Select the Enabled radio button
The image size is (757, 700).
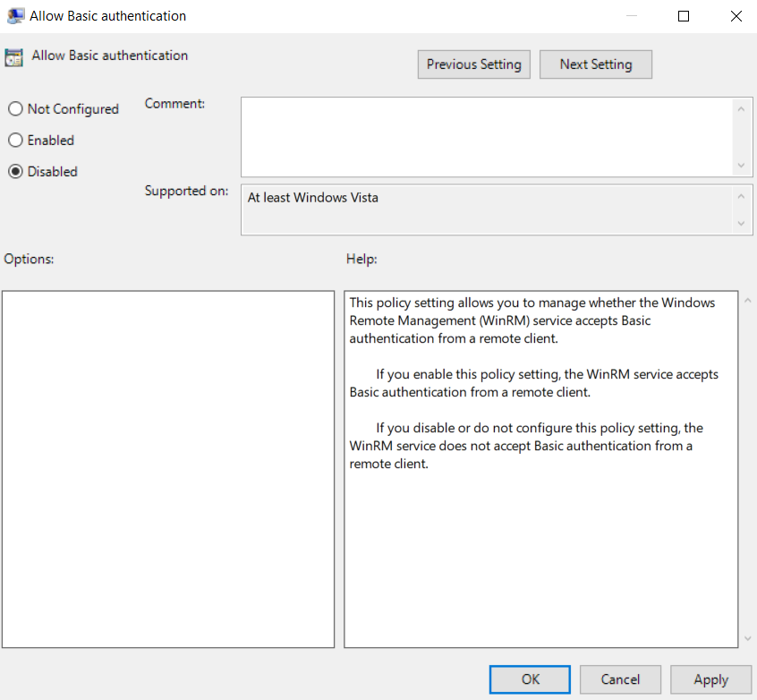coord(15,140)
